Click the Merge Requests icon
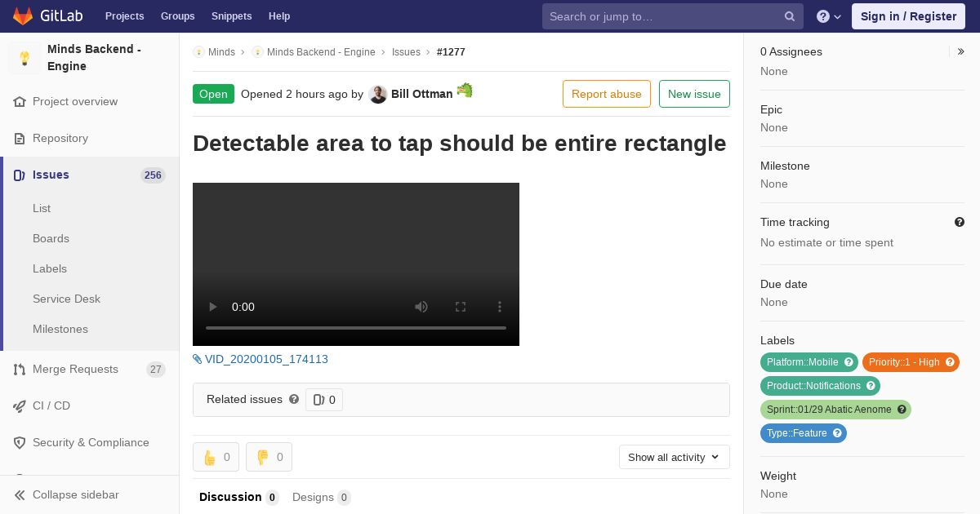This screenshot has width=980, height=514. point(20,370)
